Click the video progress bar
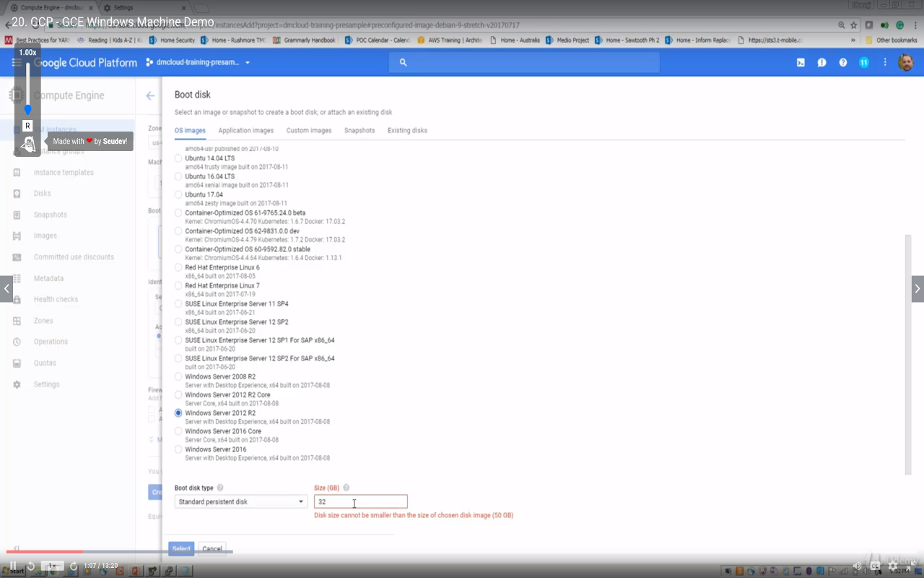 (x=462, y=553)
